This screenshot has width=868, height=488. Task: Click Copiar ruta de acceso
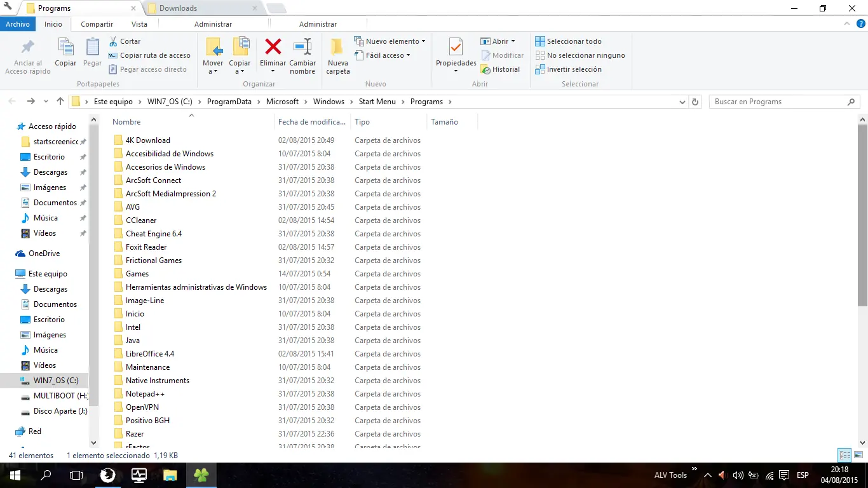[149, 55]
